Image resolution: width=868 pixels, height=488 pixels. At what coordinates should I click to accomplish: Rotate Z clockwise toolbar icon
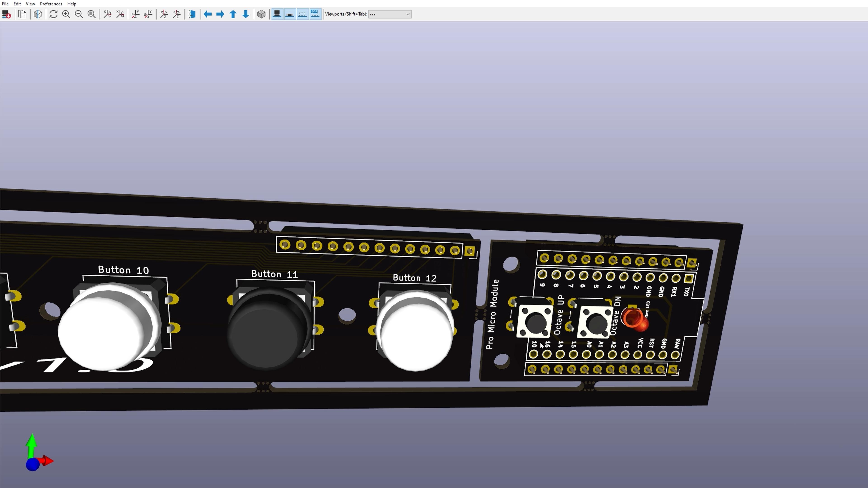tap(164, 14)
